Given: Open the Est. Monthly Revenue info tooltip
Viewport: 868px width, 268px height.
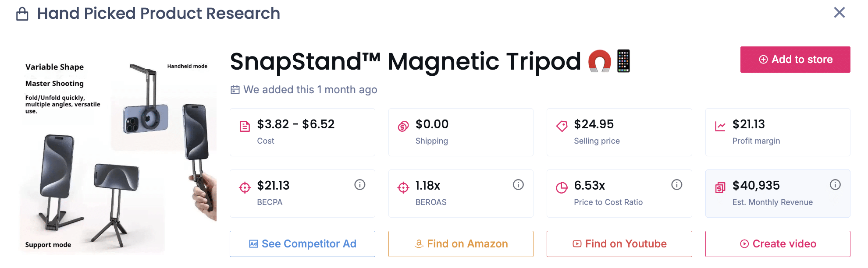Looking at the screenshot, I should 835,184.
